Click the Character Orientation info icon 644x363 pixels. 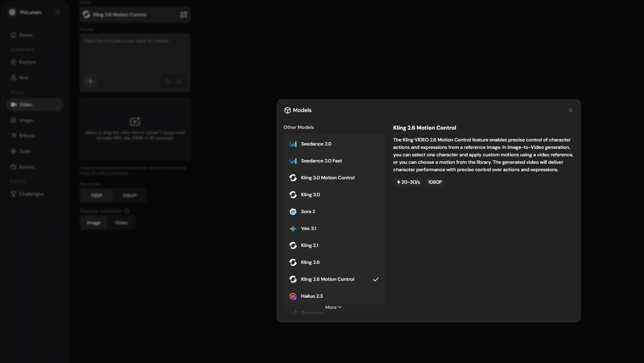[x=127, y=211]
